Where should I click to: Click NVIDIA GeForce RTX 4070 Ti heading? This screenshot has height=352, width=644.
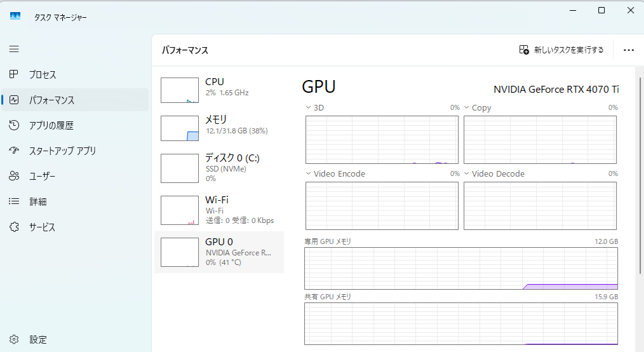pos(556,90)
